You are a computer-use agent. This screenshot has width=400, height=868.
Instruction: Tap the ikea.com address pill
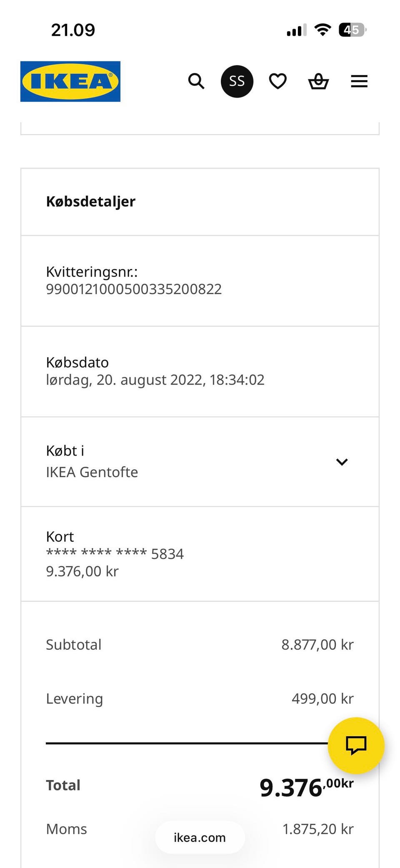pos(200,838)
